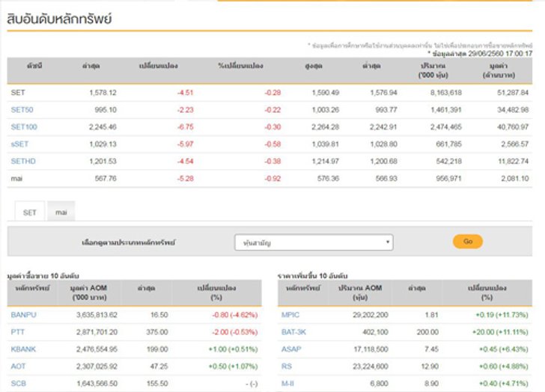This screenshot has height=392, width=545.
Task: Select SET volume 8,163,618
Action: pos(446,93)
